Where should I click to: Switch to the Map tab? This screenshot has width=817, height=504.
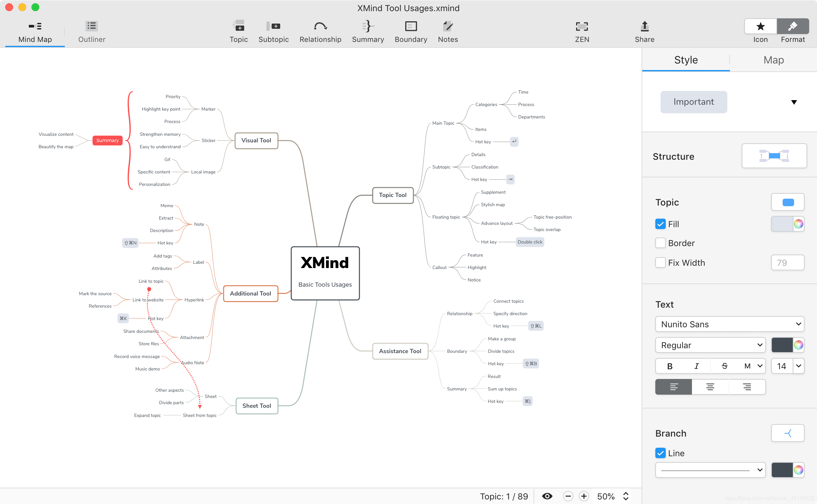tap(773, 60)
